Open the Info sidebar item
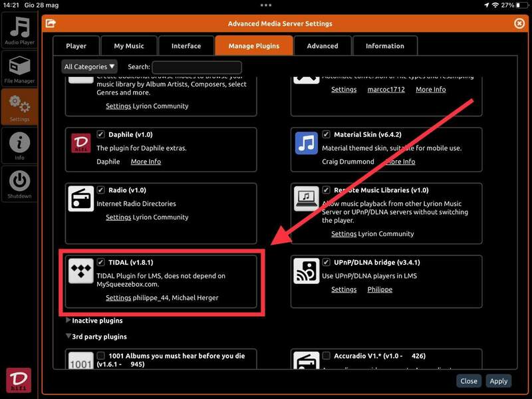This screenshot has width=532, height=399. [19, 146]
